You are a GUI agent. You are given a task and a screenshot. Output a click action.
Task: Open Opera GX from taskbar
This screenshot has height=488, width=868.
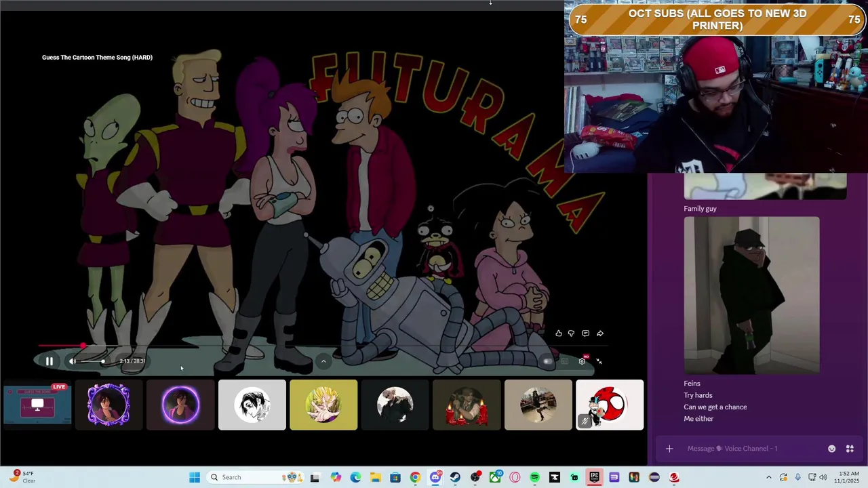(x=515, y=477)
